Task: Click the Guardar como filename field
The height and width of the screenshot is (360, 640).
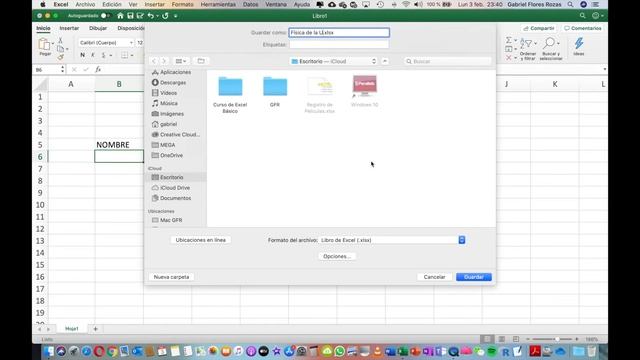Action: 339,33
